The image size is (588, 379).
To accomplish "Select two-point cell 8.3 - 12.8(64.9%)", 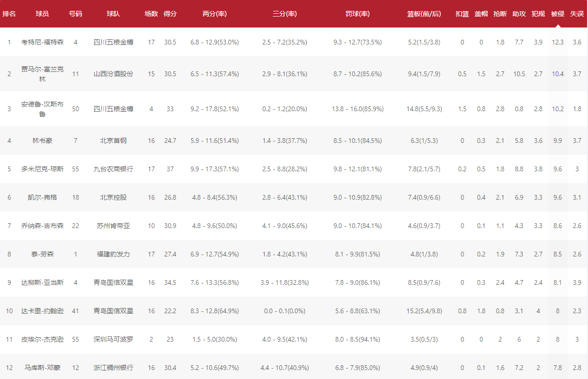I will point(214,311).
